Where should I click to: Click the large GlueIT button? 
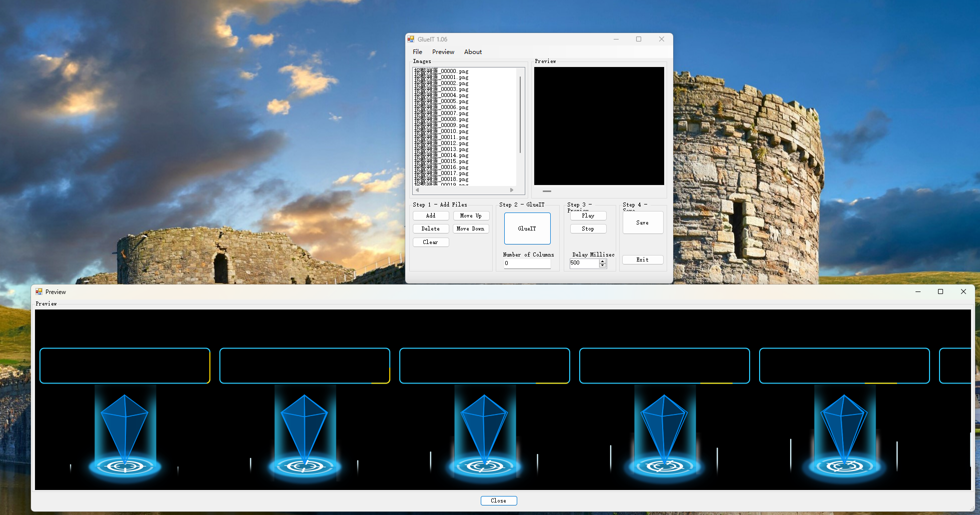tap(527, 228)
